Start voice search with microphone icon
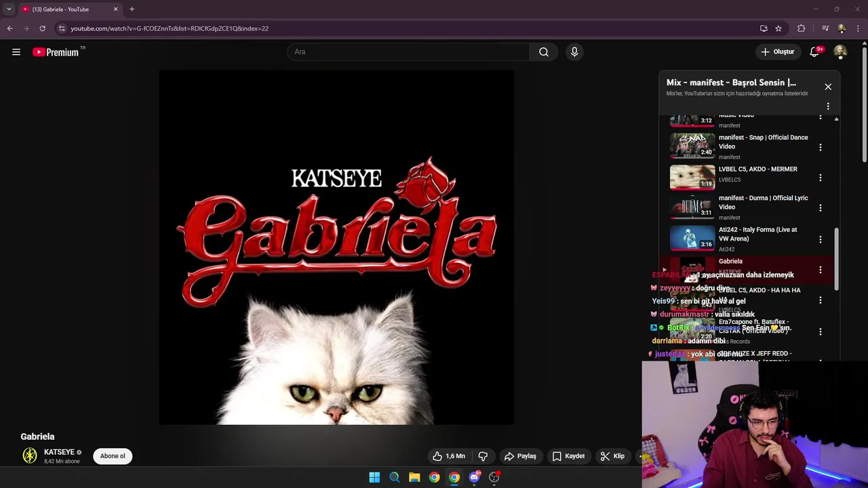This screenshot has height=488, width=868. coord(574,52)
